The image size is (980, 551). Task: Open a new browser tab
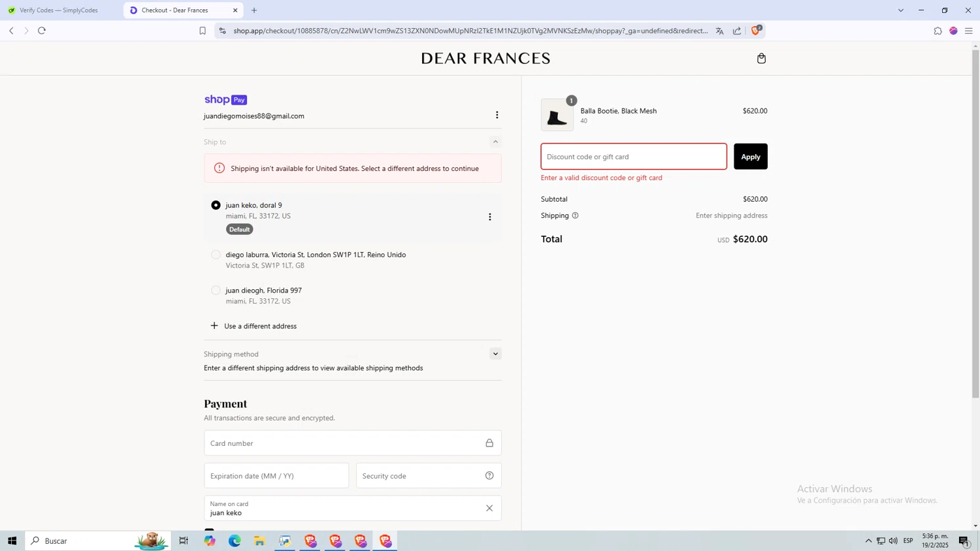coord(254,10)
